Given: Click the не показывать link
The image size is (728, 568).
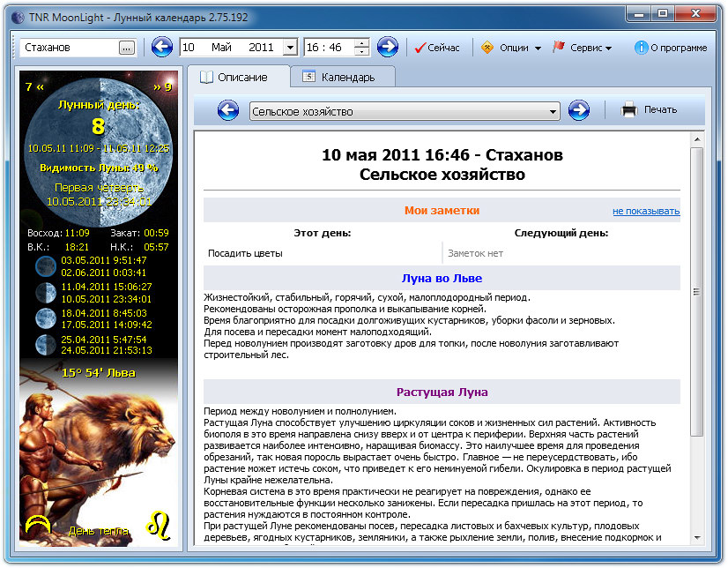Looking at the screenshot, I should pos(646,212).
